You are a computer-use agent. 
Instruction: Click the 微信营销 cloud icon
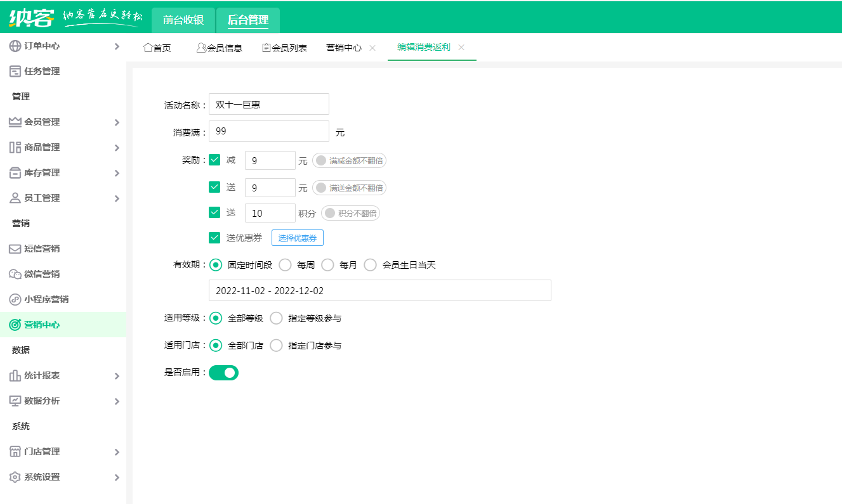pos(13,274)
